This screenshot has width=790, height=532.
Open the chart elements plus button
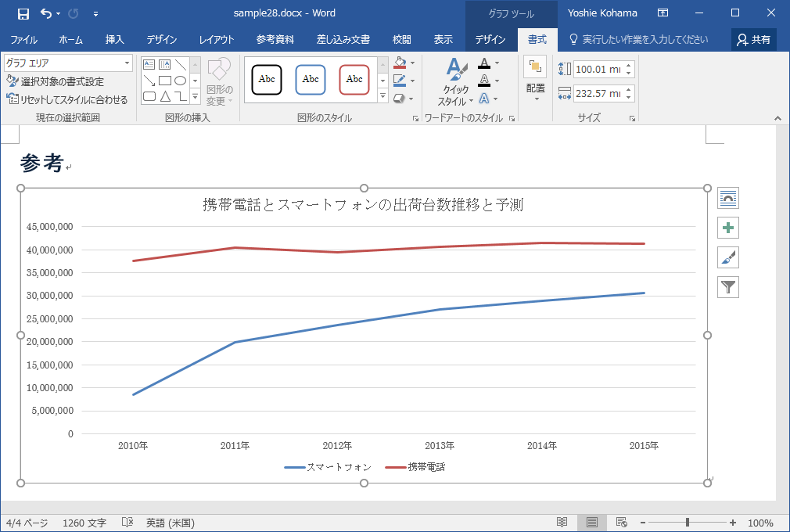coord(728,228)
